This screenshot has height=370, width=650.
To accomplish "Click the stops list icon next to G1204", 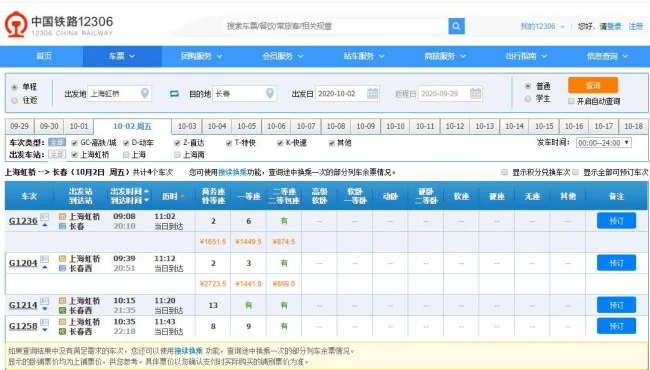I will 44,259.
